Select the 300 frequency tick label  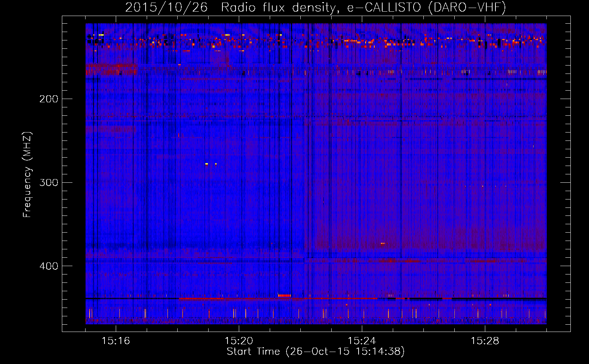pyautogui.click(x=48, y=182)
